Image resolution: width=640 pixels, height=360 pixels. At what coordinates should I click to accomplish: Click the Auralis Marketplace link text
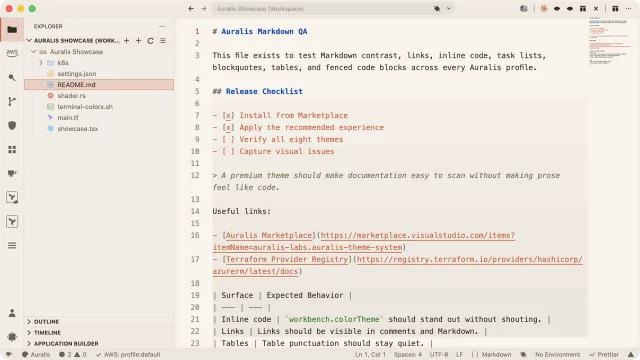click(x=269, y=235)
